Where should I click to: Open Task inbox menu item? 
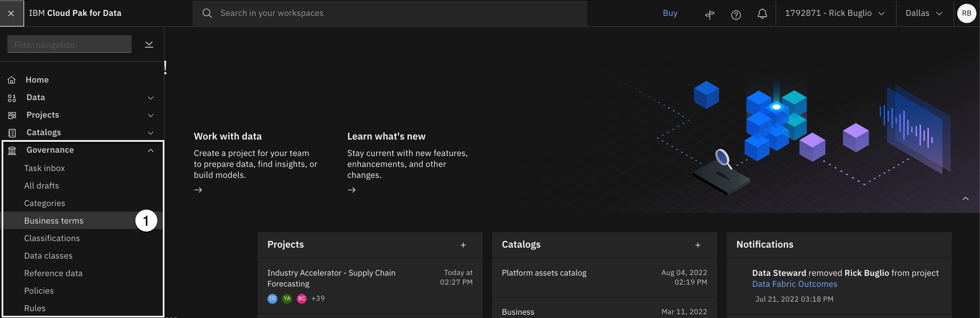44,168
